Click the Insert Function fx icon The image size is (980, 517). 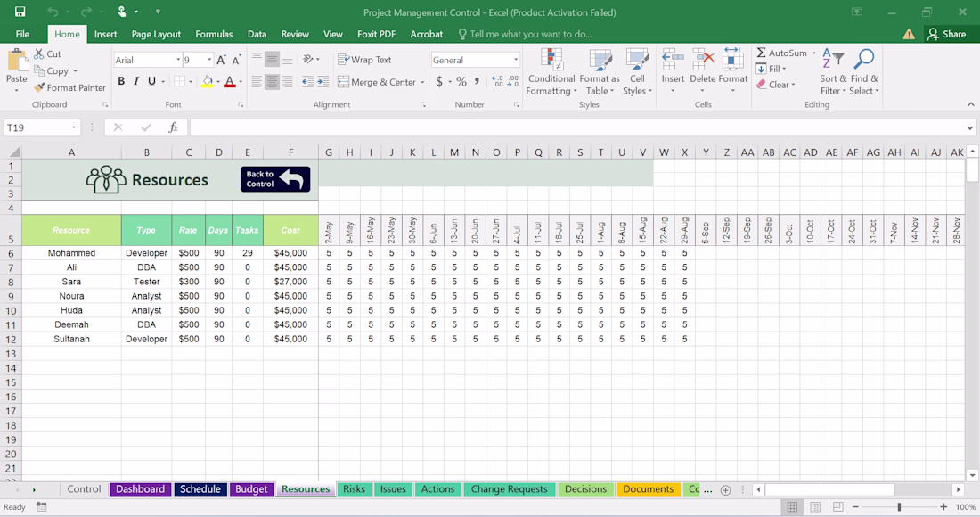(x=173, y=127)
